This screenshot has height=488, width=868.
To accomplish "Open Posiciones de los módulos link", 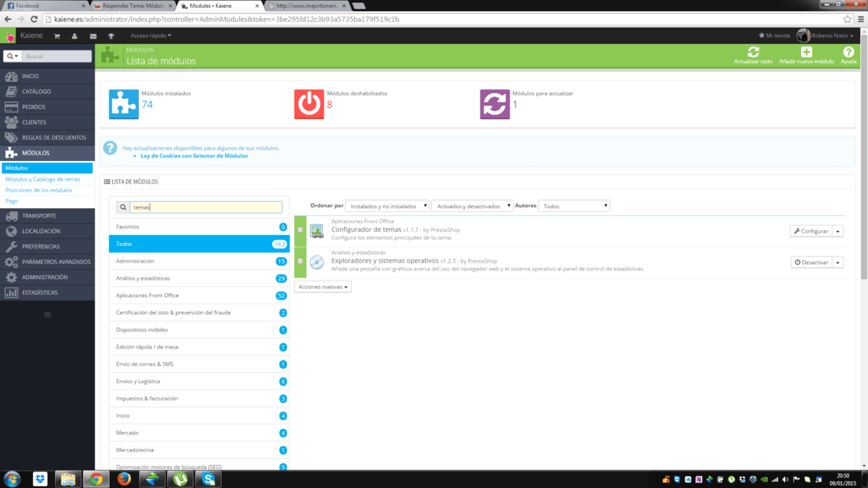I will tap(39, 190).
